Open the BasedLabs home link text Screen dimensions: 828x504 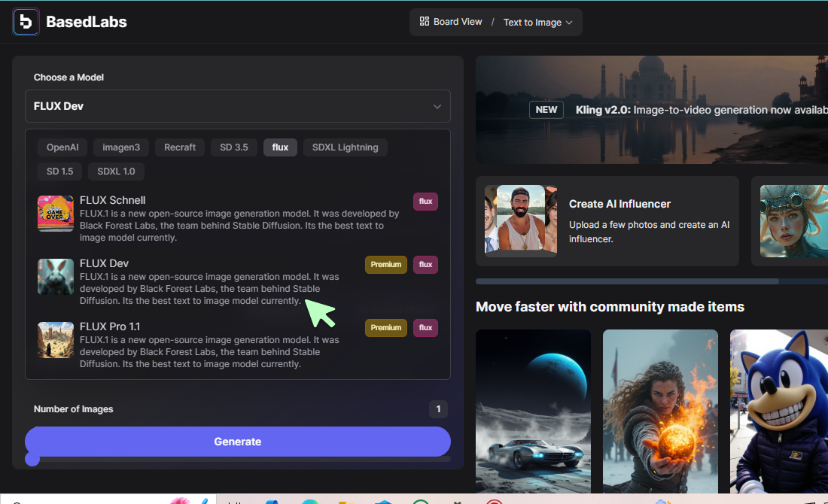[x=86, y=22]
